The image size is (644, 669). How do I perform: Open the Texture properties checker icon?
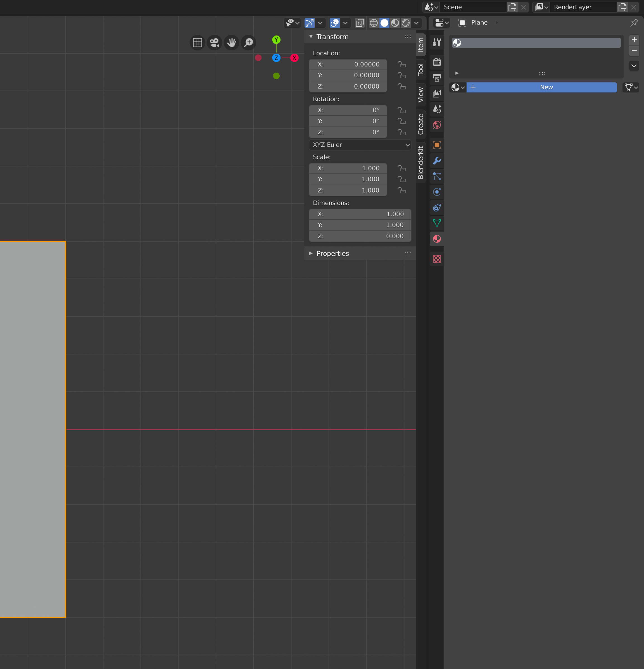coord(437,259)
